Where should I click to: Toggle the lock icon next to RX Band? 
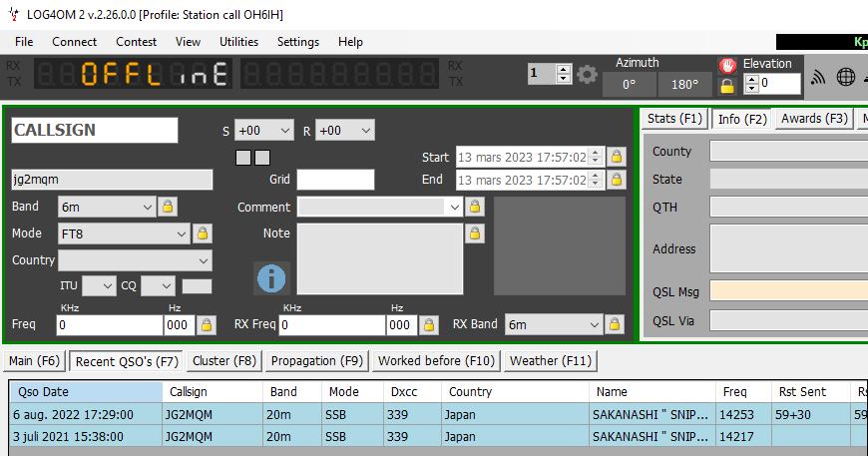615,325
